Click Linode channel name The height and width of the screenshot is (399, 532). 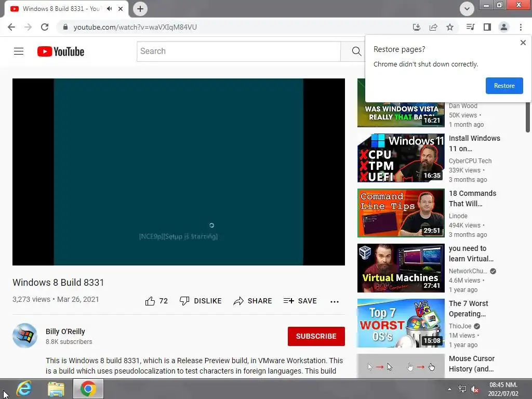[458, 216]
